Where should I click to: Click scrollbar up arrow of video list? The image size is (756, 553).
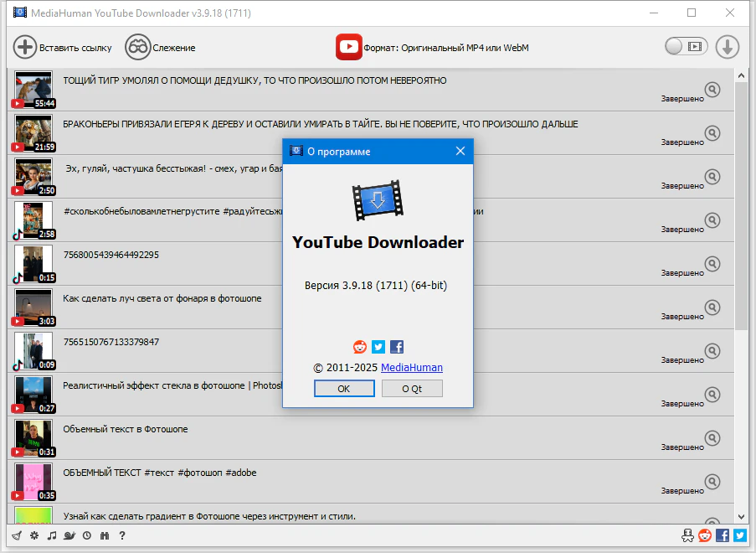coord(741,75)
